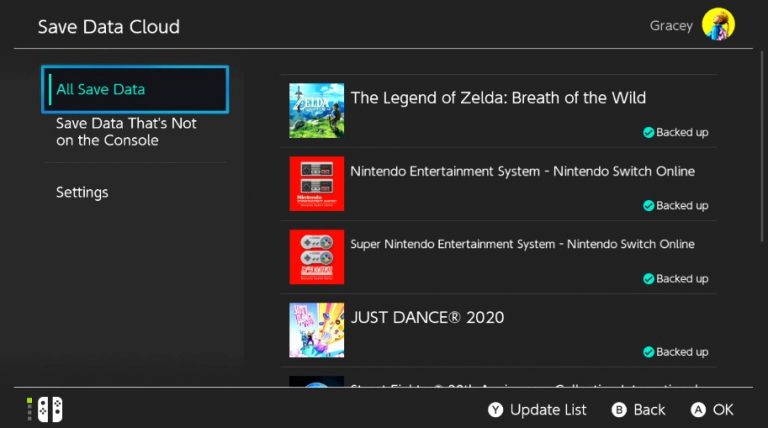Screen dimensions: 768x428
Task: Open Super Nintendo Entertainment System entry title
Action: tap(523, 244)
